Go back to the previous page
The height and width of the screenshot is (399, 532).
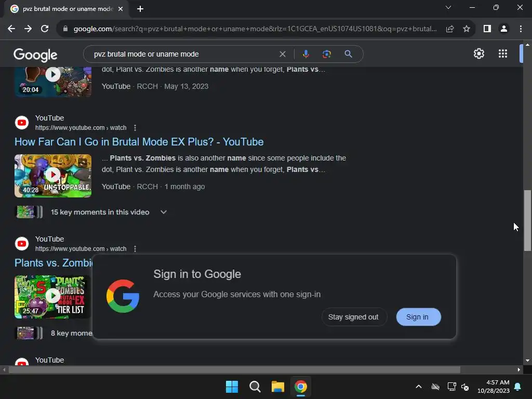(x=11, y=29)
